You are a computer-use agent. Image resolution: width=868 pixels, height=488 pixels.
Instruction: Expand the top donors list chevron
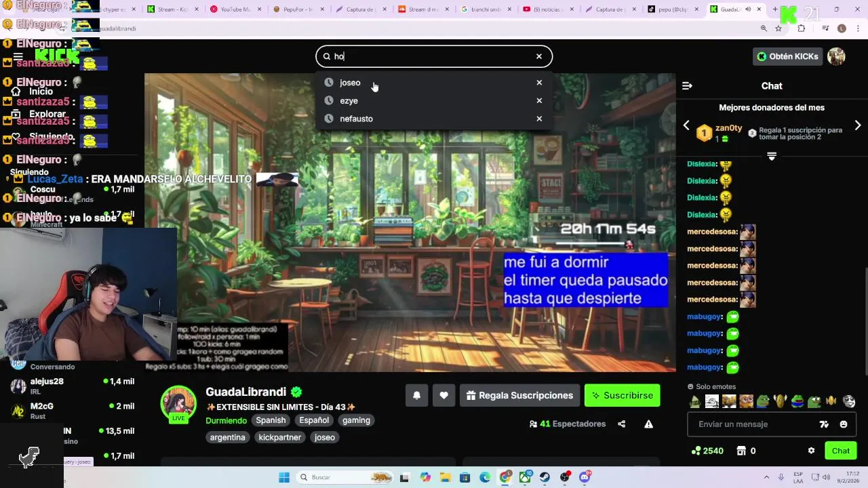pyautogui.click(x=772, y=157)
